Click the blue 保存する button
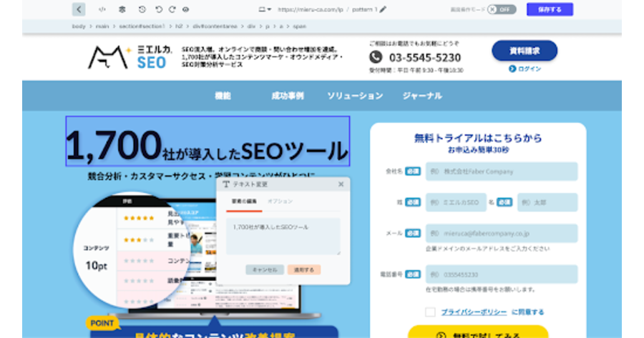 (x=550, y=9)
